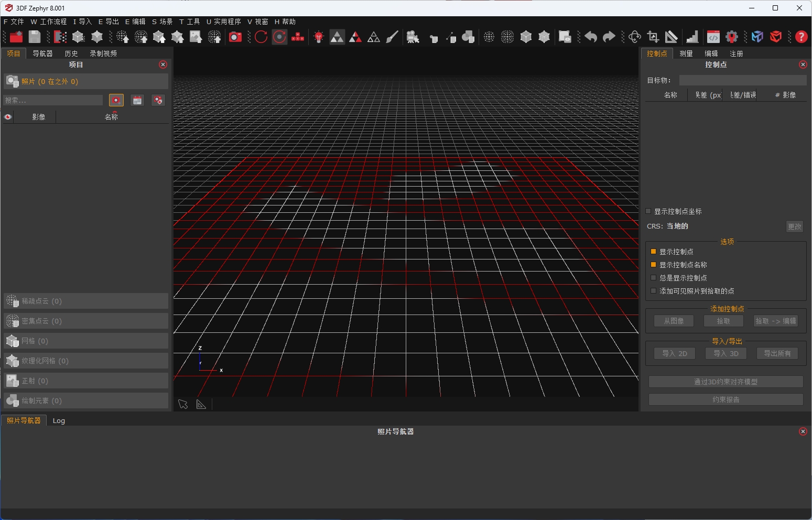
Task: Click the undo arrow icon
Action: pyautogui.click(x=591, y=37)
